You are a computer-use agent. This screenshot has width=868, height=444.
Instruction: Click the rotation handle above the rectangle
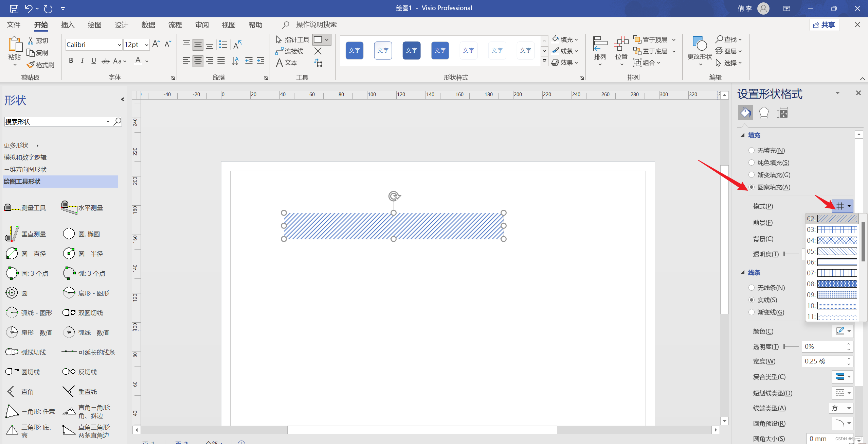point(394,196)
